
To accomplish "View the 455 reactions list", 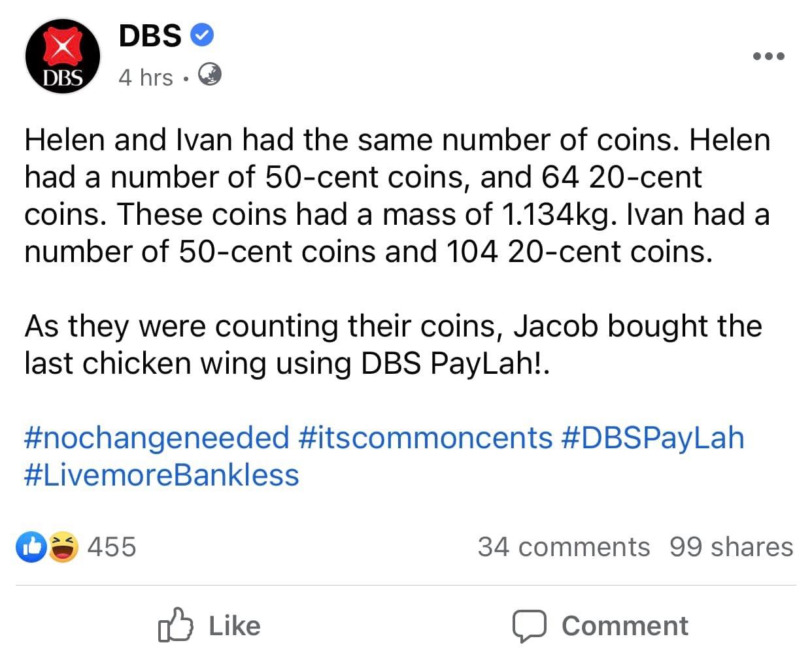I will pos(112,547).
